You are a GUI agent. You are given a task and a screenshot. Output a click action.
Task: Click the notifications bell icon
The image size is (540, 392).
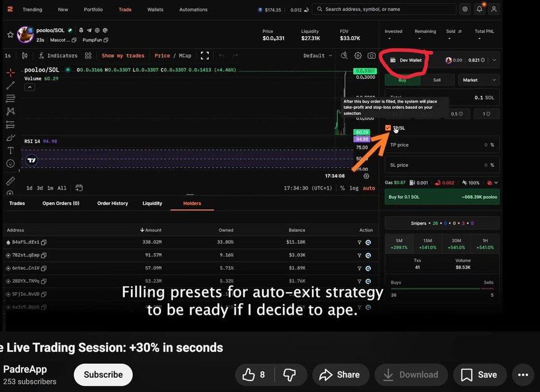point(479,9)
